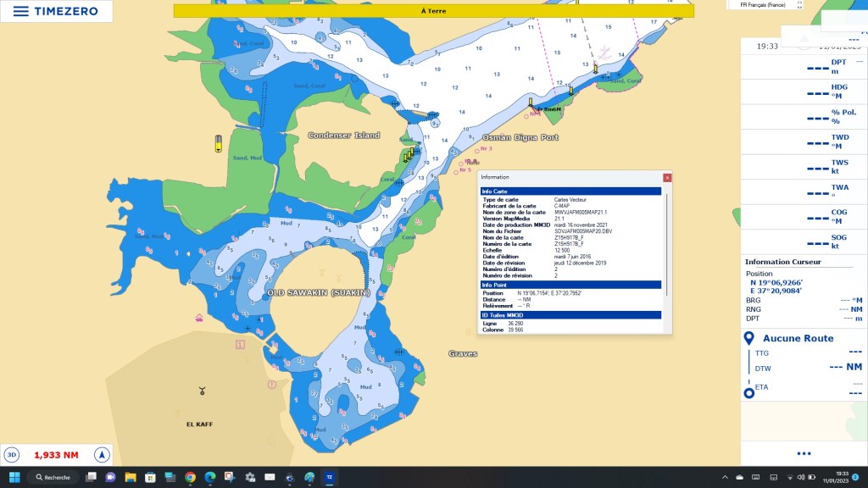The image size is (868, 488).
Task: Click the yellow 'À Terre' status bar
Action: point(433,11)
